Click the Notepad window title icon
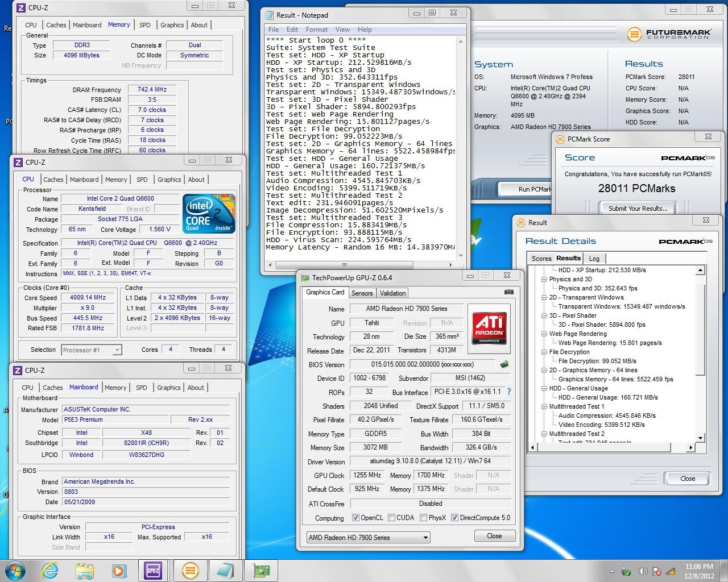728x582 pixels. pyautogui.click(x=270, y=15)
